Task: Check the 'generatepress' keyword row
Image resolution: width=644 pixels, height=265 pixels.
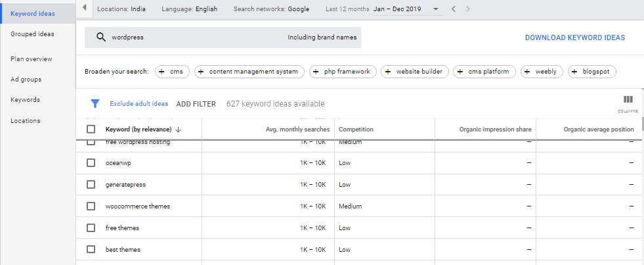Action: tap(91, 184)
